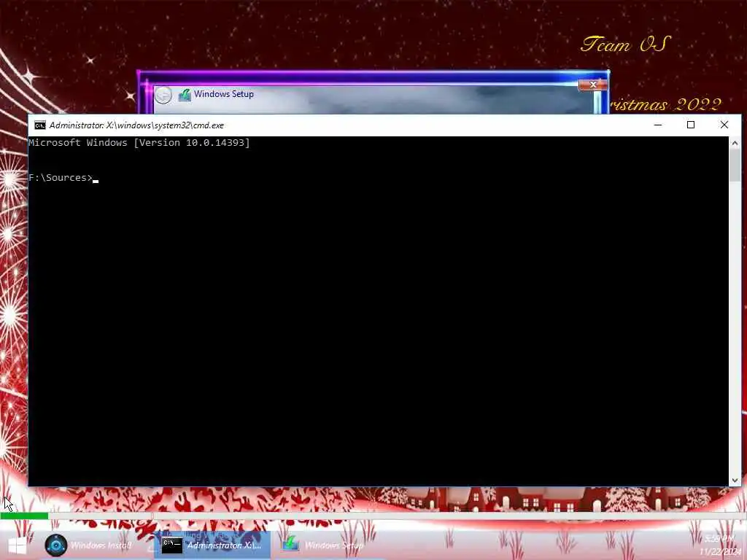The height and width of the screenshot is (560, 747).
Task: Minimize the cmd.exe window
Action: point(658,125)
